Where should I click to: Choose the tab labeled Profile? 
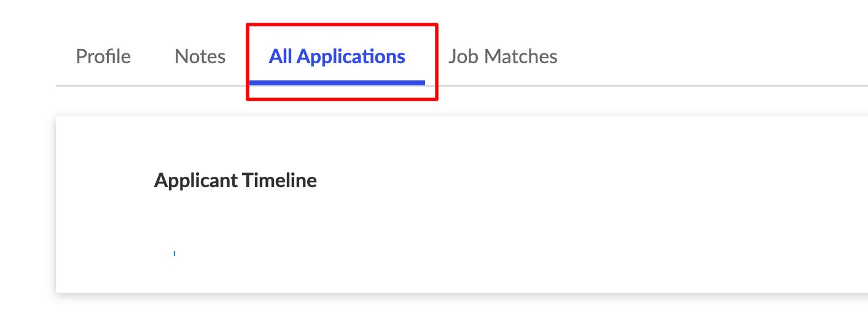click(x=103, y=56)
